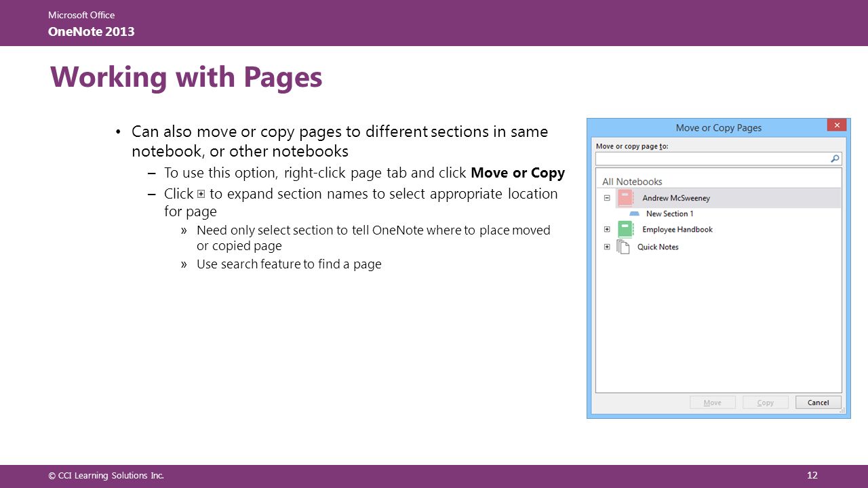The image size is (868, 488).
Task: Select the Andrew McSweeney notebook row
Action: coord(719,198)
